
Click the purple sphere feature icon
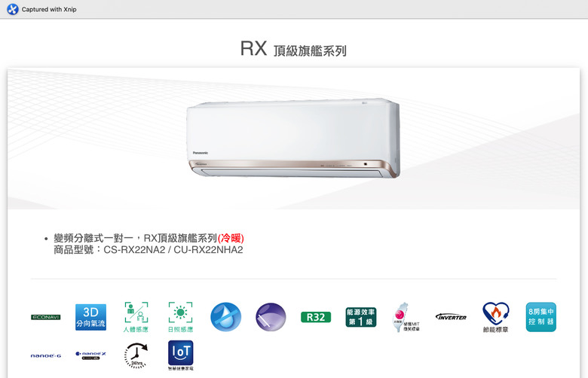click(271, 317)
